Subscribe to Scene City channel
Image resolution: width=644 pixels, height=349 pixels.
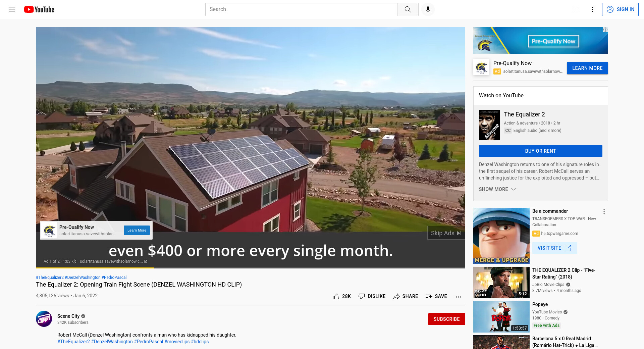(446, 319)
